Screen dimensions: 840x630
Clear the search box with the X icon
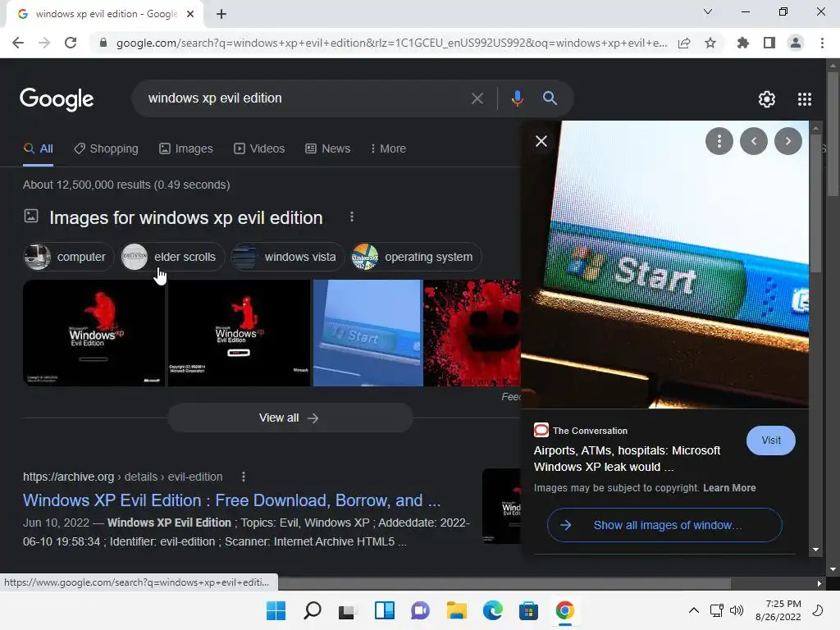click(477, 98)
